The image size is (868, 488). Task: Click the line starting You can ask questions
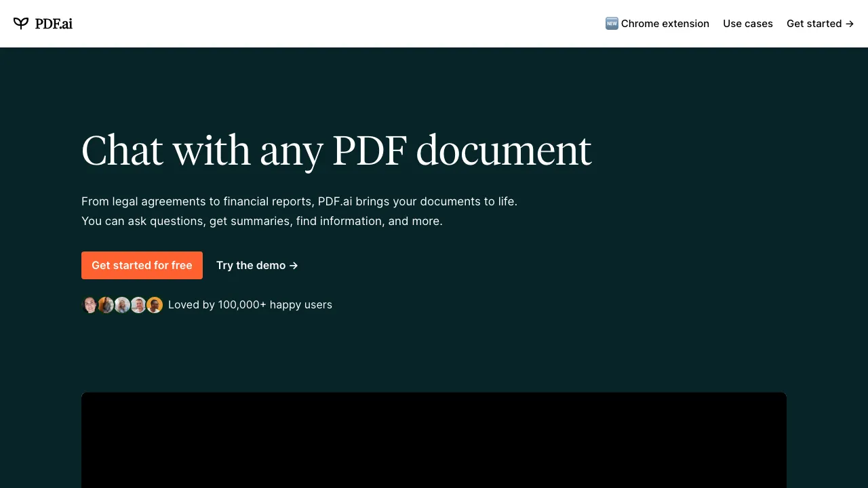tap(262, 221)
